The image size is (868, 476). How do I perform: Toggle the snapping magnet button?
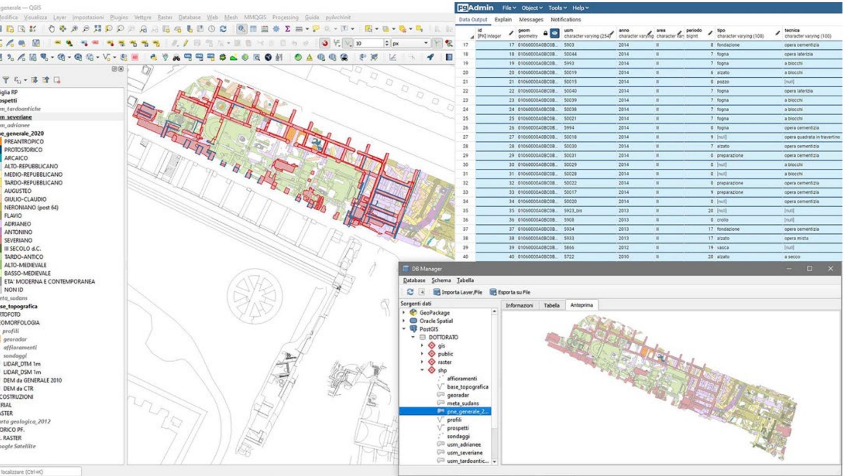click(x=325, y=43)
